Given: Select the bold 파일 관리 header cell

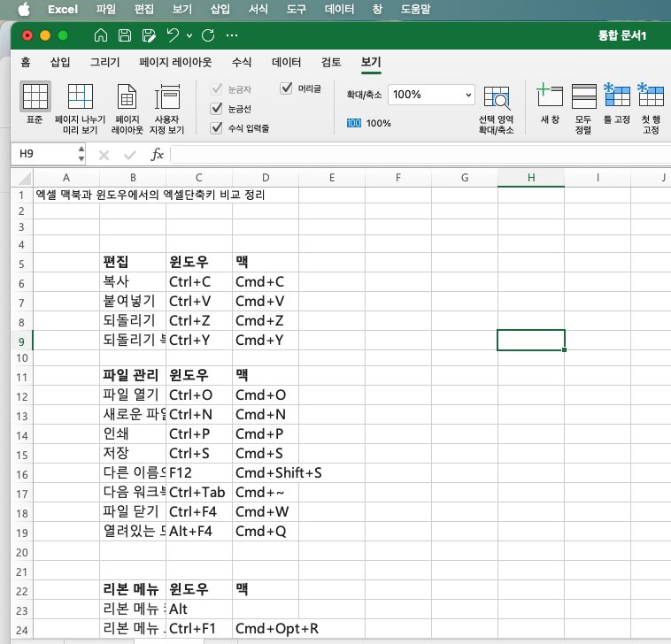Looking at the screenshot, I should click(x=133, y=375).
